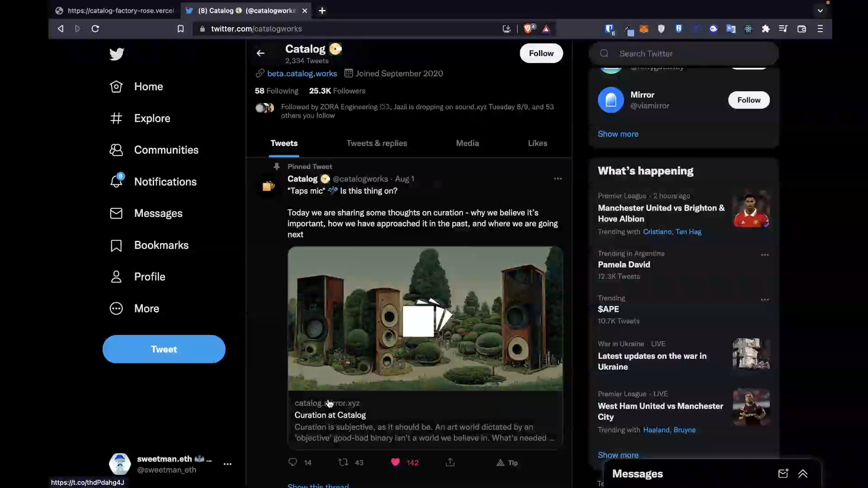
Task: Share the pinned tweet
Action: (450, 462)
